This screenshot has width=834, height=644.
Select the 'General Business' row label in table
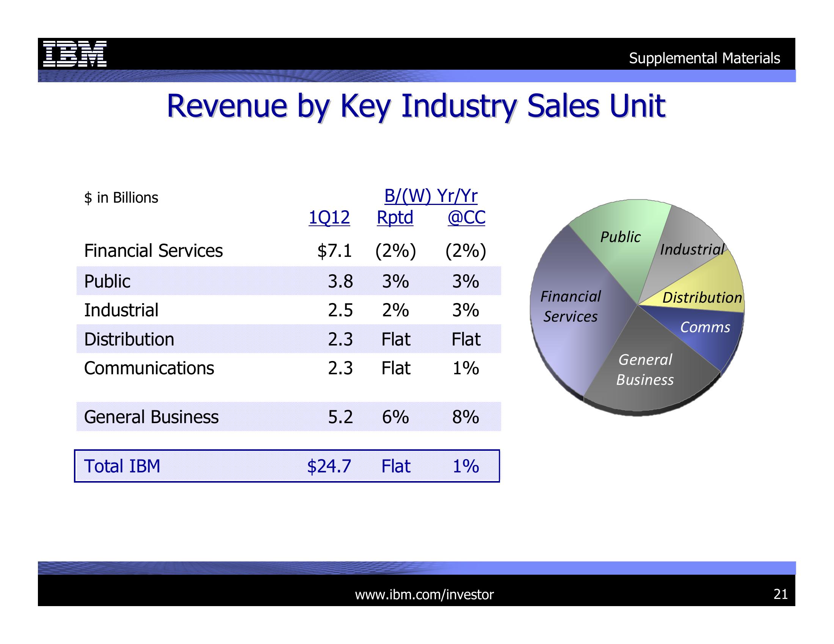click(x=151, y=417)
